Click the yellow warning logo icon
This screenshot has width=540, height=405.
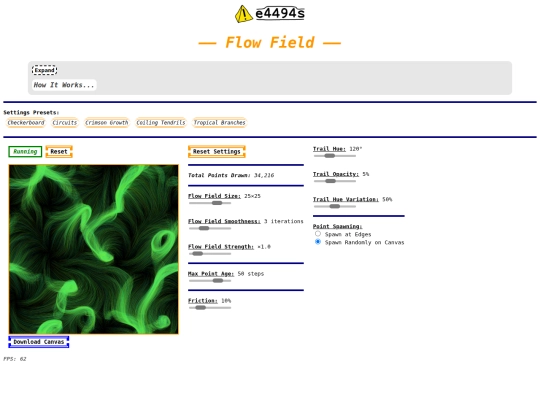pos(244,14)
